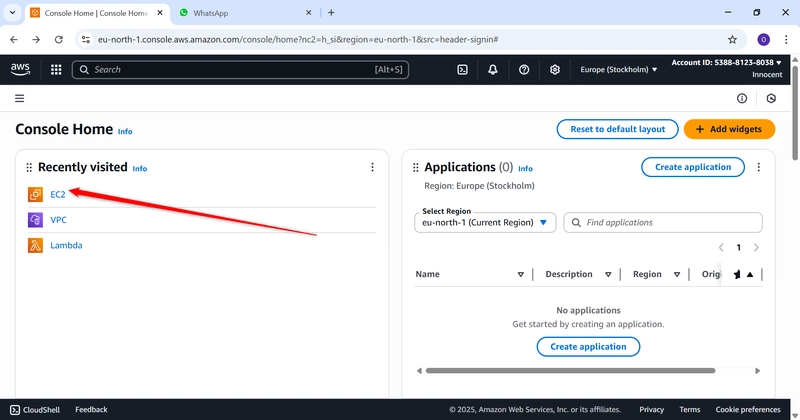Open Info link beside Applications

point(526,168)
